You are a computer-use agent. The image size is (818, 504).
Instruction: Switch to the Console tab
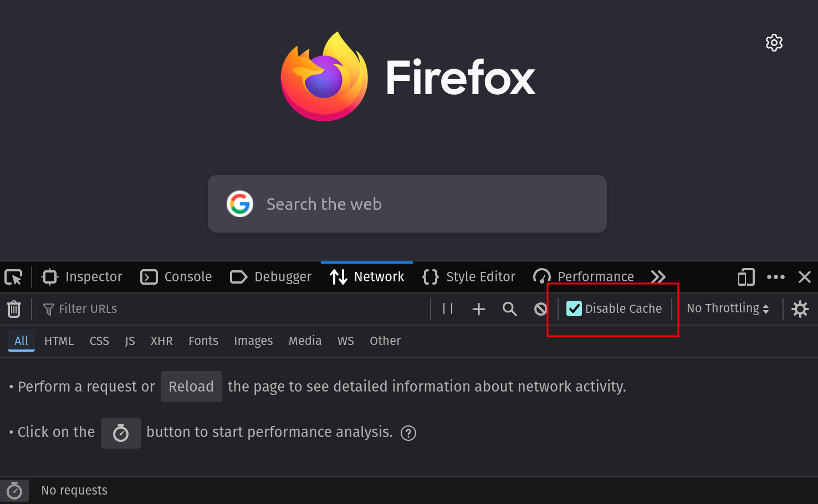(176, 277)
